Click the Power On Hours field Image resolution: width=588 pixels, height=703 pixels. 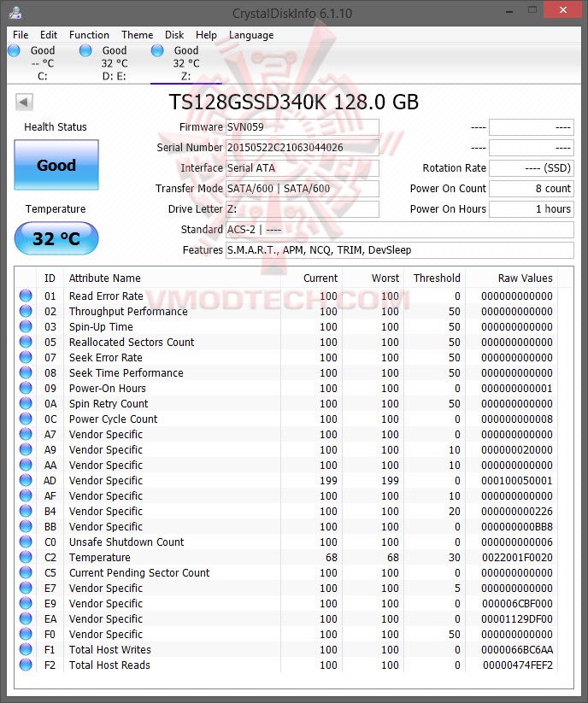pyautogui.click(x=531, y=209)
